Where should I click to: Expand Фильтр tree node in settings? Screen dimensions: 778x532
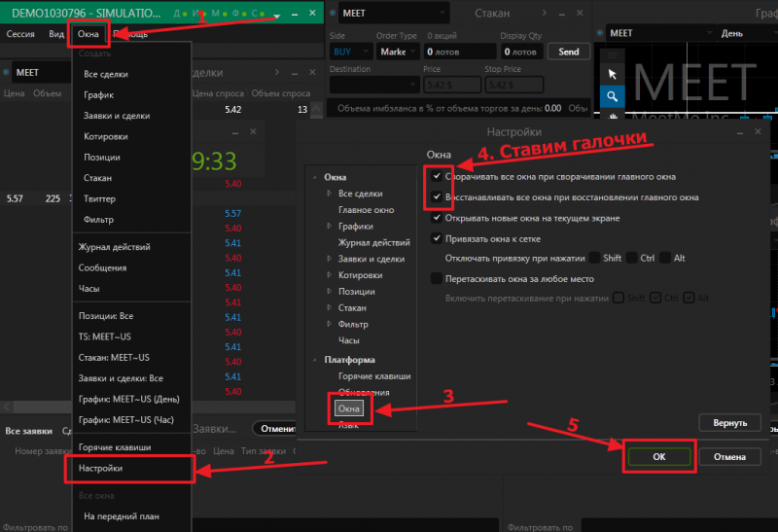pyautogui.click(x=329, y=324)
